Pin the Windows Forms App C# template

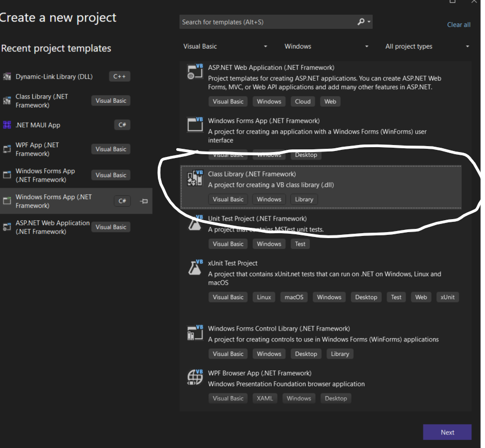144,201
